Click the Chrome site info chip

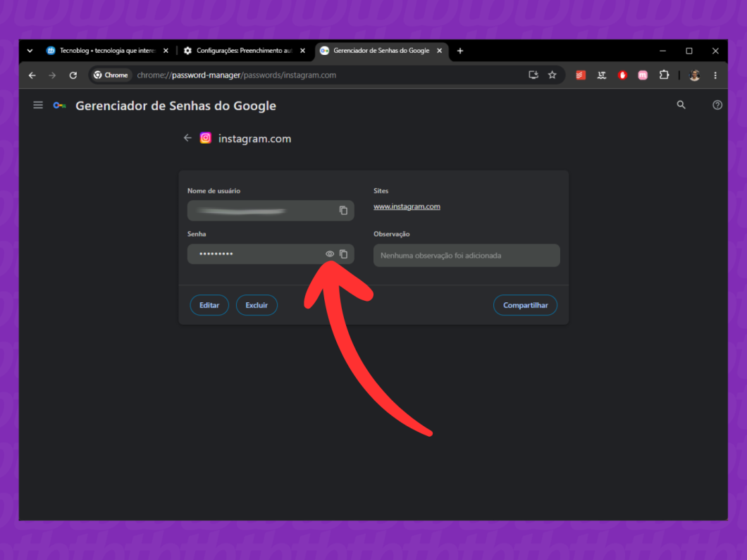point(111,75)
